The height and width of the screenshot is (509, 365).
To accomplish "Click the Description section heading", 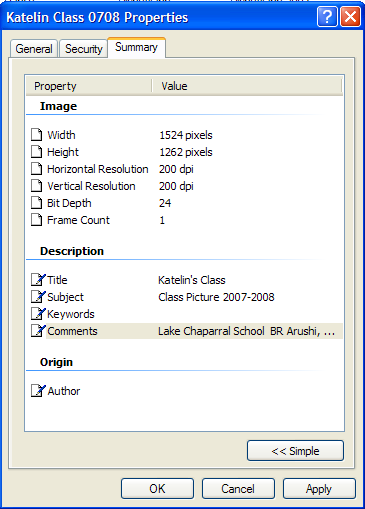I will 72,251.
